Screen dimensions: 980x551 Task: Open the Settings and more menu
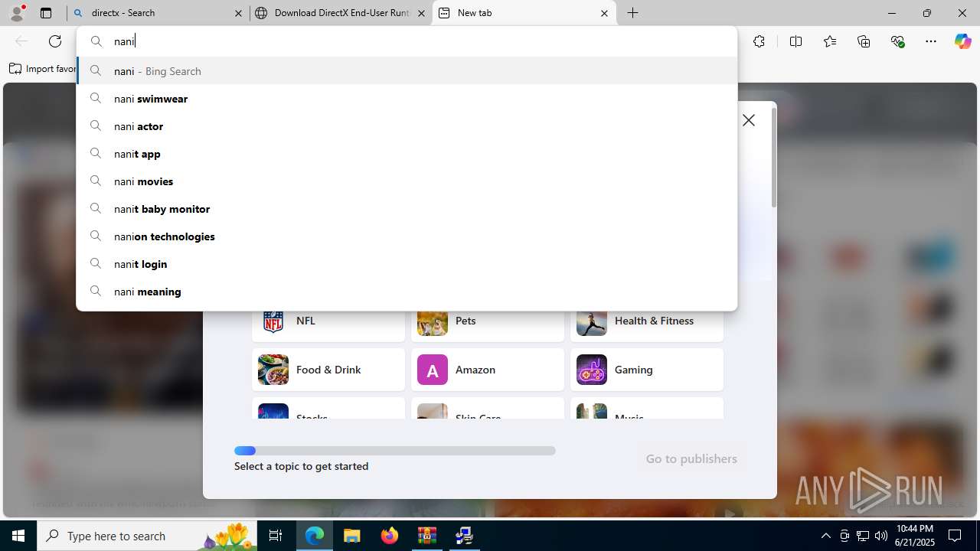(931, 41)
